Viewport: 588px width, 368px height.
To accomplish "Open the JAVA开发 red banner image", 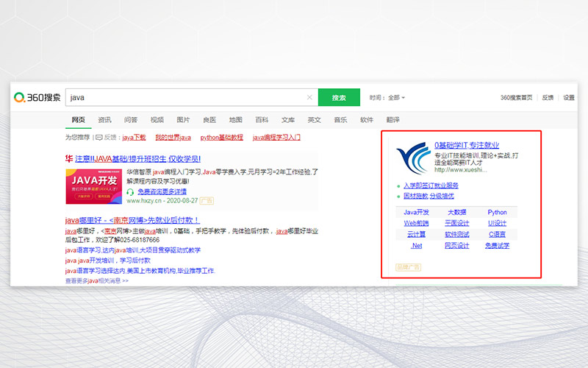I will click(x=94, y=186).
